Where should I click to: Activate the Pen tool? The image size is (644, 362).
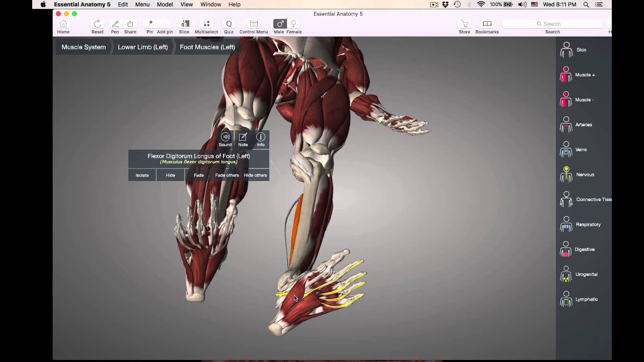(115, 27)
